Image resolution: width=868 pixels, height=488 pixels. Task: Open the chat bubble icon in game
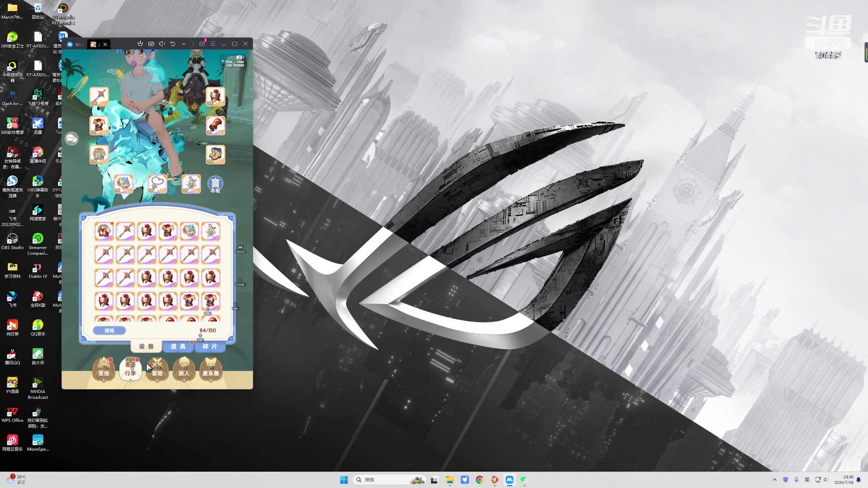pyautogui.click(x=71, y=138)
